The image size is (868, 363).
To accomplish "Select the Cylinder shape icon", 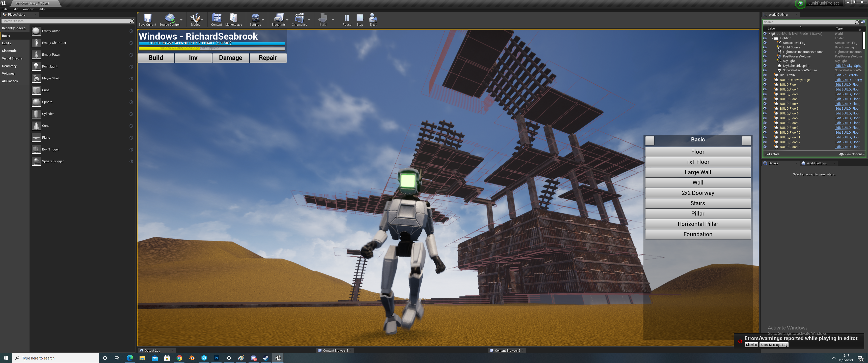I will [36, 114].
